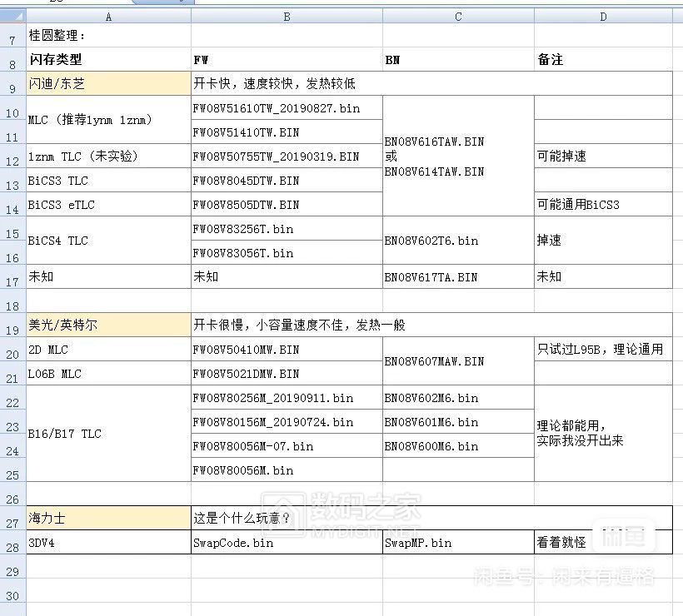Select row 30 header
Screen dimensions: 683x616
(x=12, y=591)
